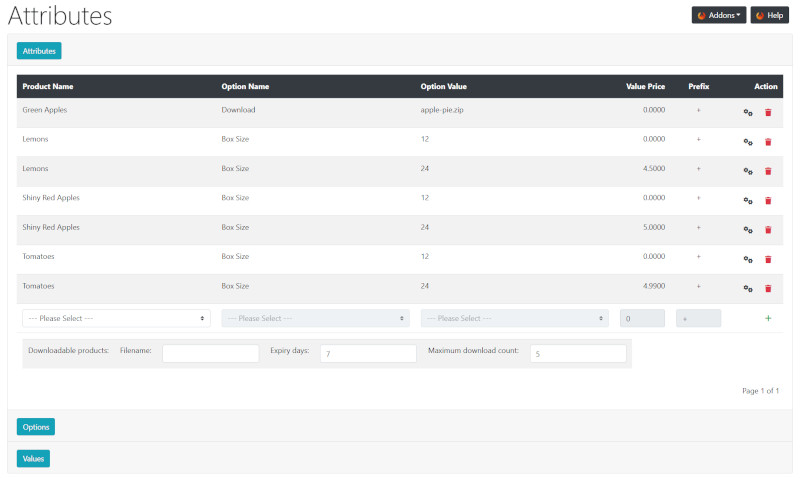Image resolution: width=800 pixels, height=478 pixels.
Task: Select the Attributes tab button
Action: pyautogui.click(x=39, y=51)
